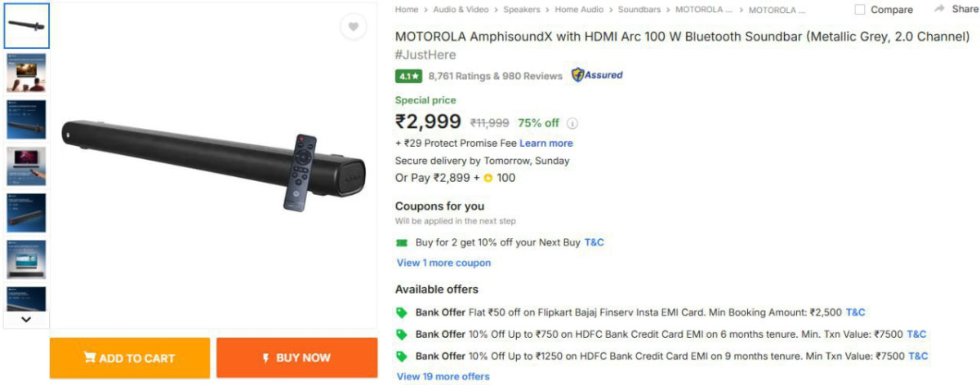
Task: Go to Audio & Video breadcrumb
Action: [461, 10]
